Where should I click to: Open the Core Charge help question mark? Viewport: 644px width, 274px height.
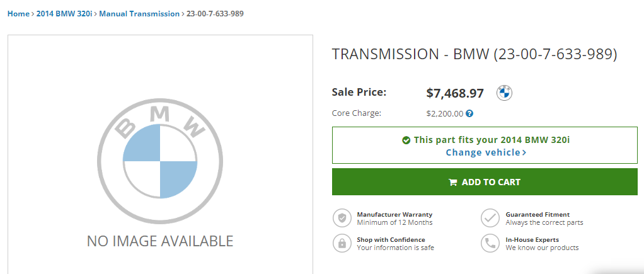(469, 114)
